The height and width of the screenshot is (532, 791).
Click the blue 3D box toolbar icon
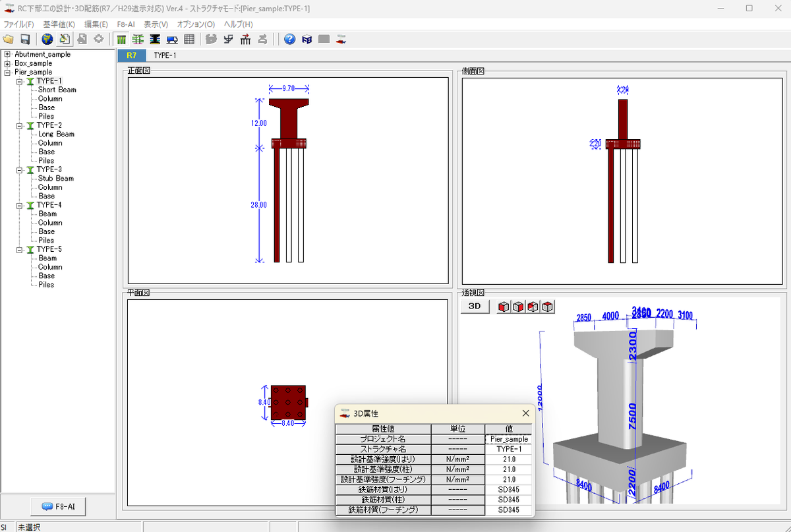[307, 40]
